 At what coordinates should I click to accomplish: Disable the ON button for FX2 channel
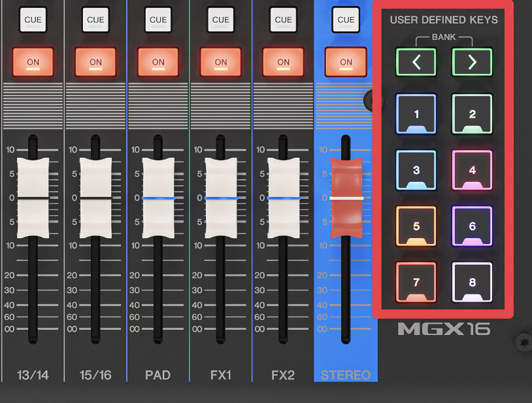283,62
